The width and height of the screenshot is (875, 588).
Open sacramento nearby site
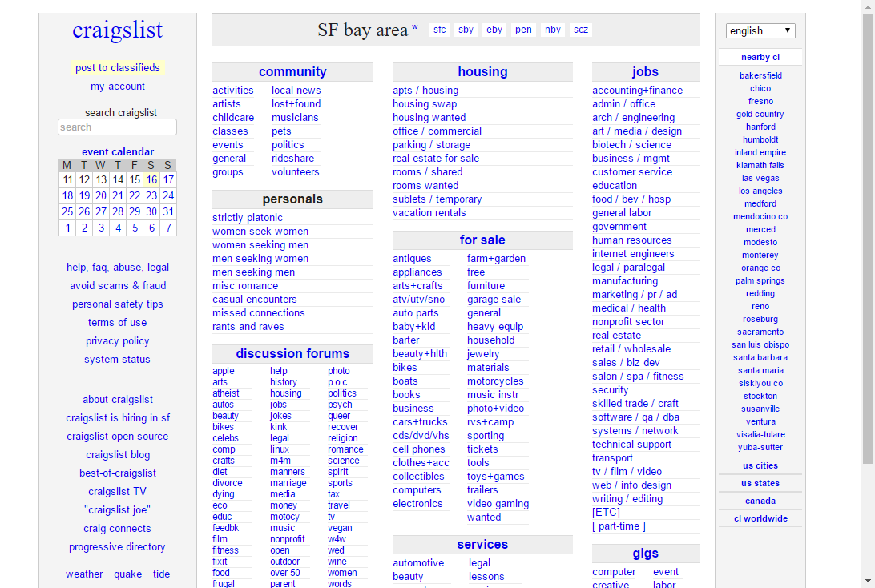(760, 332)
